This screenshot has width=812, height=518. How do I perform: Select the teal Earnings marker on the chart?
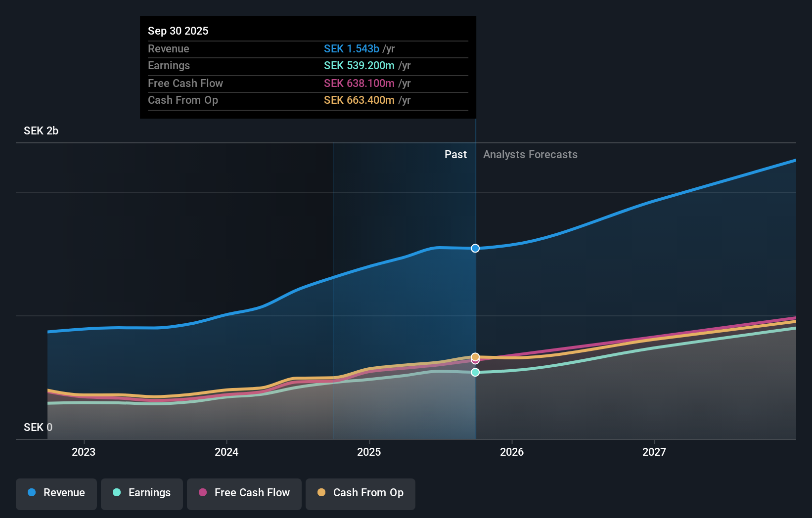point(475,372)
